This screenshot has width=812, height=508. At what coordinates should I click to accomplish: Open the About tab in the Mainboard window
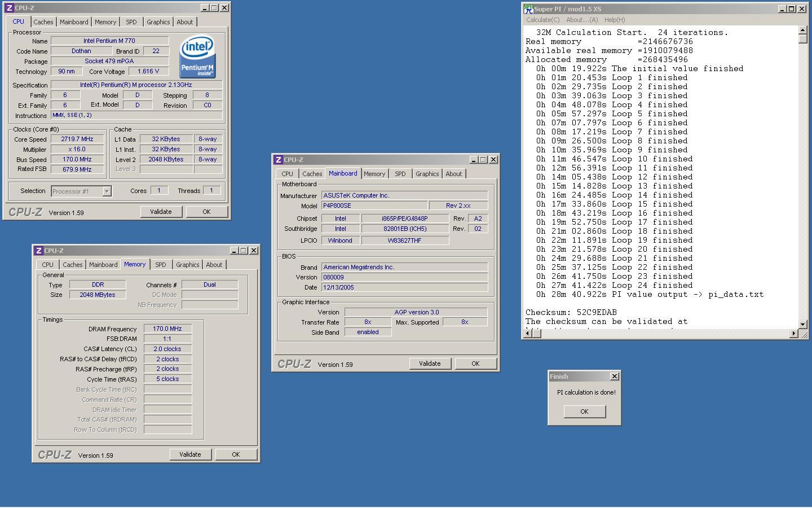point(454,174)
